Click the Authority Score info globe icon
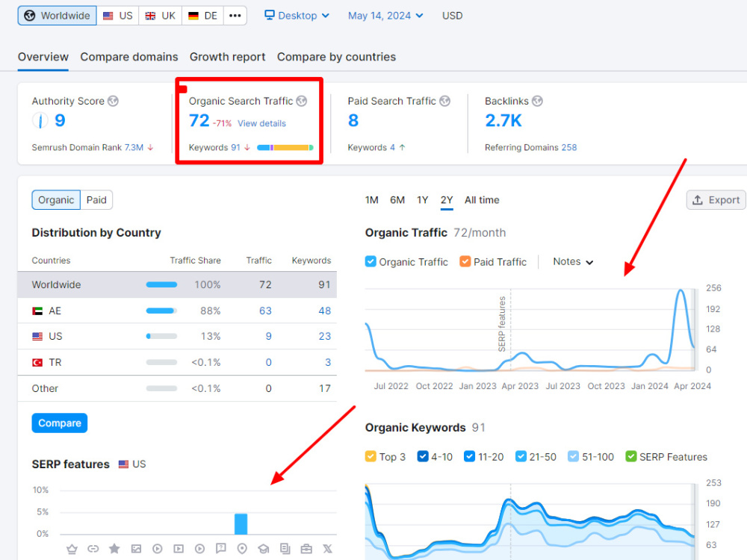Viewport: 747px width, 560px height. coord(113,101)
